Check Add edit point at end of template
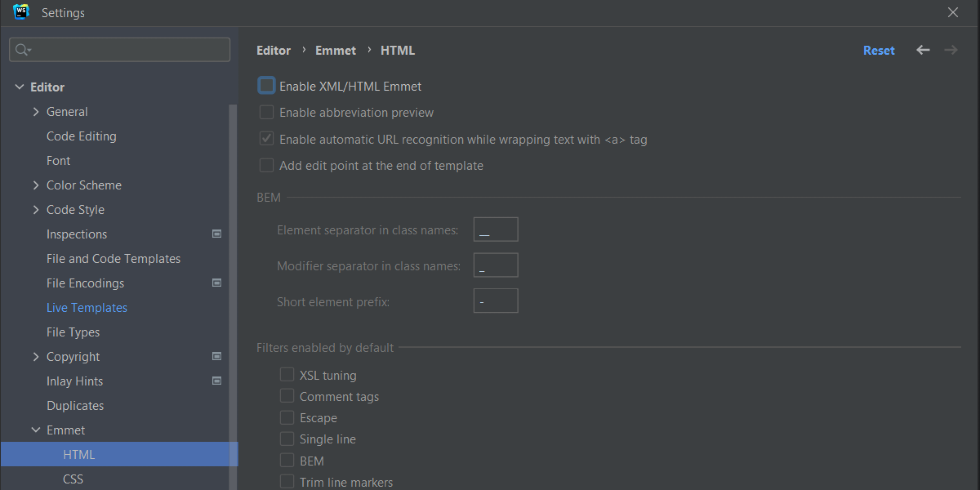Screen dimensions: 980x490 pos(266,166)
